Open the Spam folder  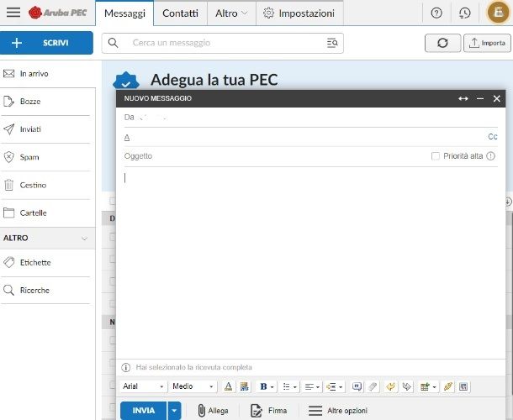click(x=45, y=157)
